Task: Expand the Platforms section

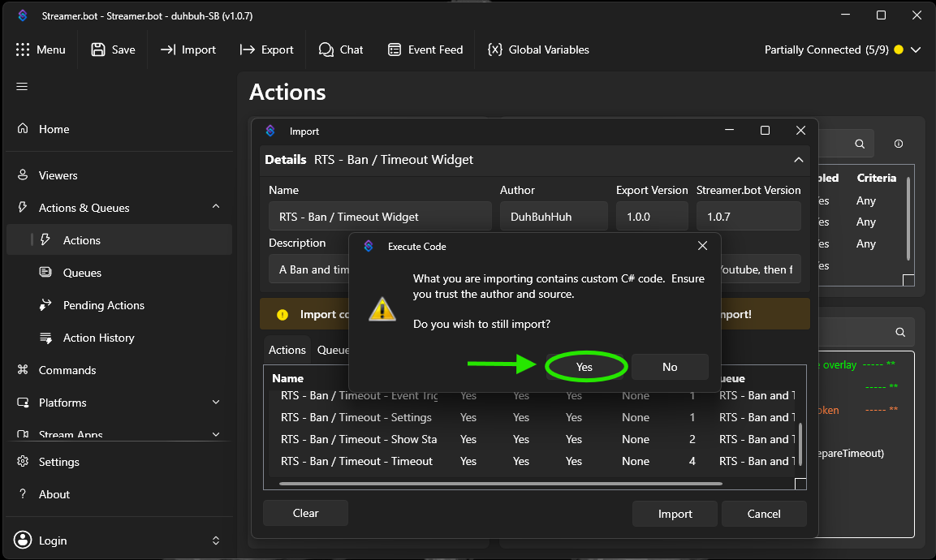Action: (216, 403)
